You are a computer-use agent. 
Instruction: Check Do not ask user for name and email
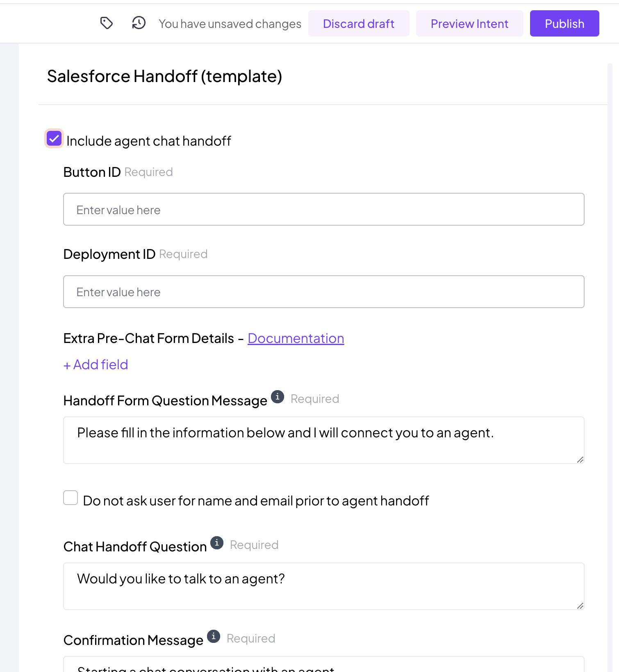(71, 498)
